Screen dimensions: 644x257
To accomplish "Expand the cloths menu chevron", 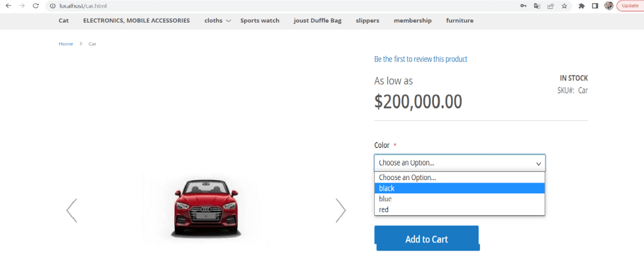I will click(x=228, y=21).
